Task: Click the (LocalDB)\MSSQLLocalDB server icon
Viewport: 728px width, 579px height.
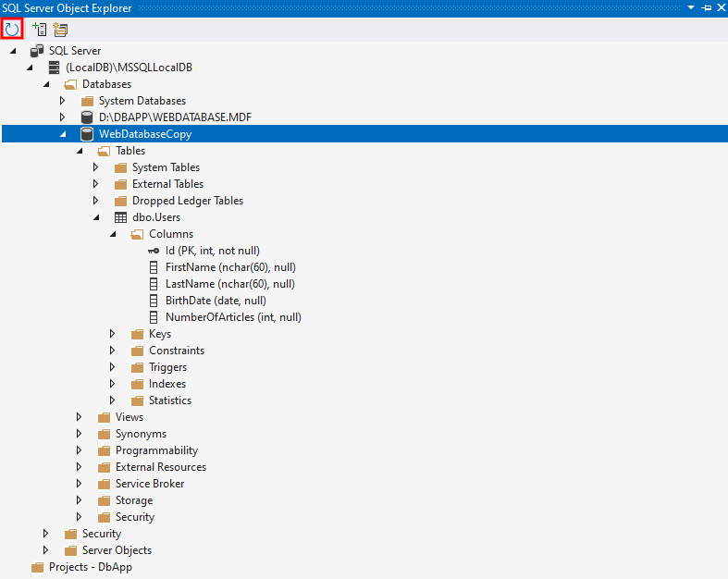Action: (55, 68)
